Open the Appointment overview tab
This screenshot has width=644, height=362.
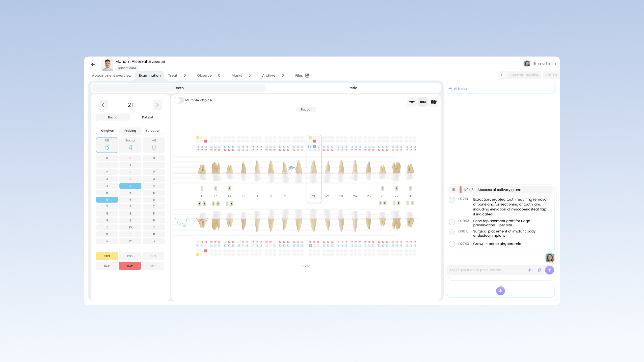point(111,75)
